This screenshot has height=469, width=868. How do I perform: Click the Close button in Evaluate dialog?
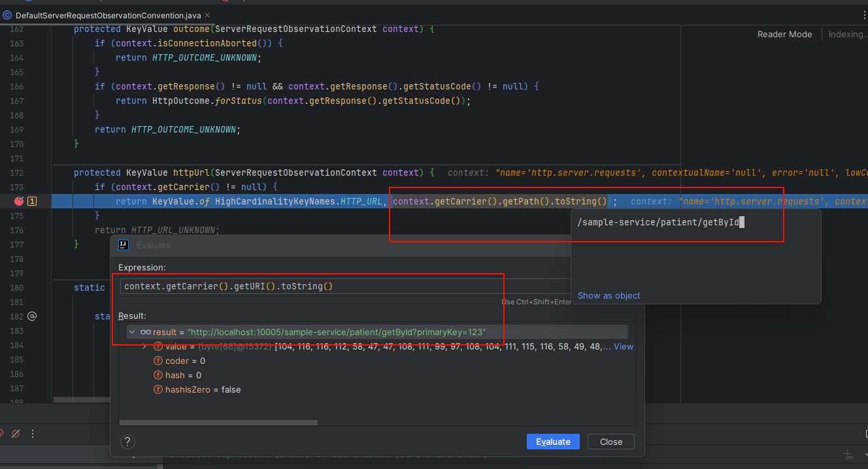coord(611,442)
